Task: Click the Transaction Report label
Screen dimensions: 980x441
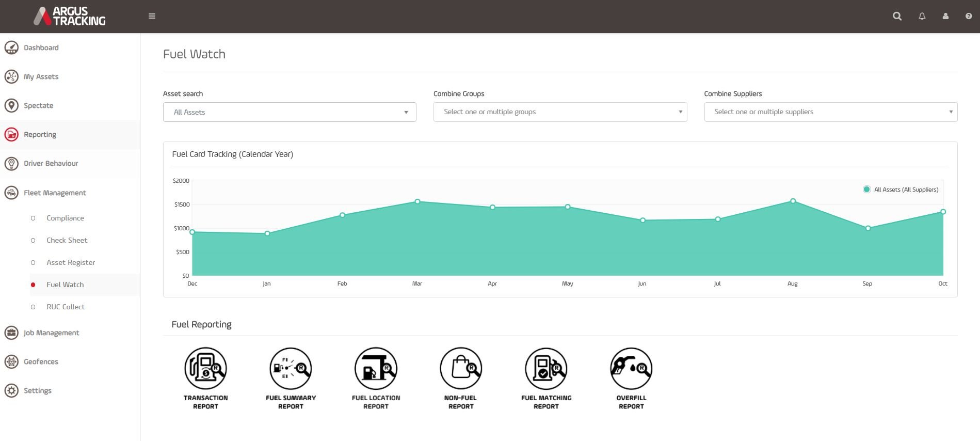Action: click(x=205, y=402)
